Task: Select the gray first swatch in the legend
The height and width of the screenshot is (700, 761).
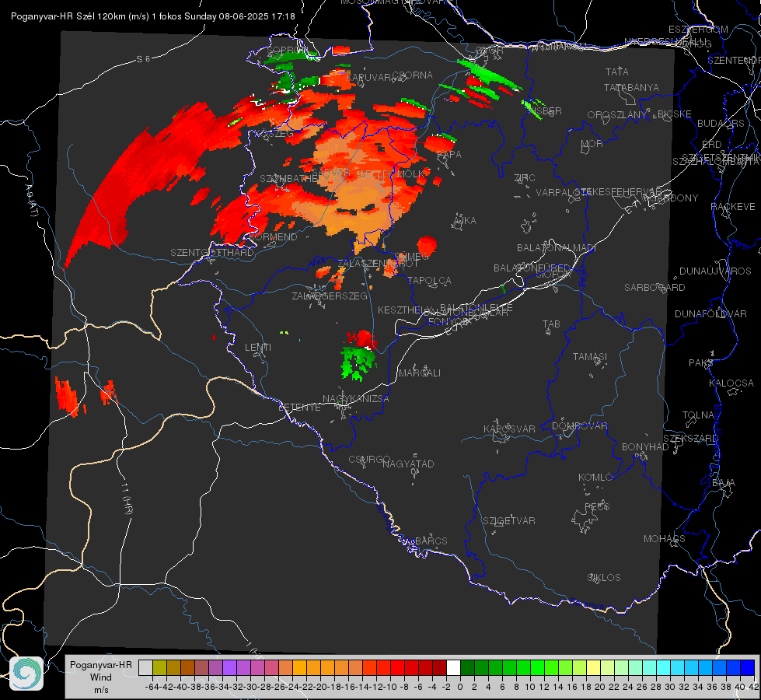Action: pos(145,667)
